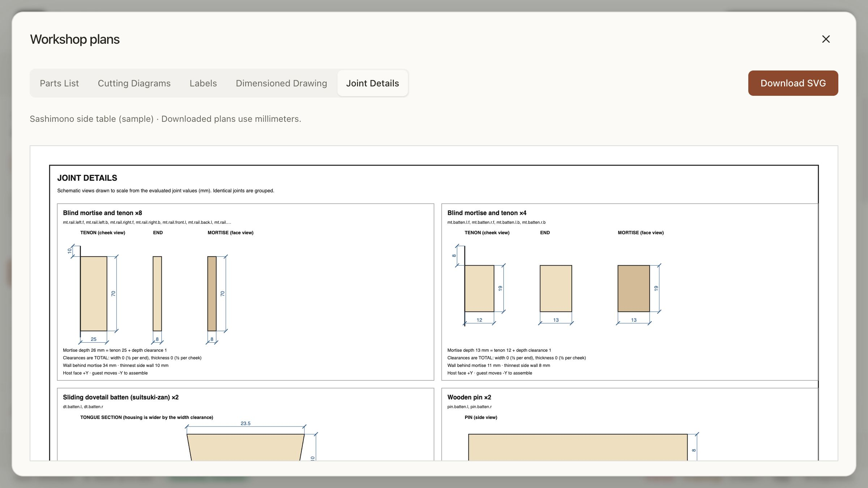Click the dt.batten.l, dt.batten.r label
Viewport: 868px width, 488px height.
pyautogui.click(x=83, y=407)
